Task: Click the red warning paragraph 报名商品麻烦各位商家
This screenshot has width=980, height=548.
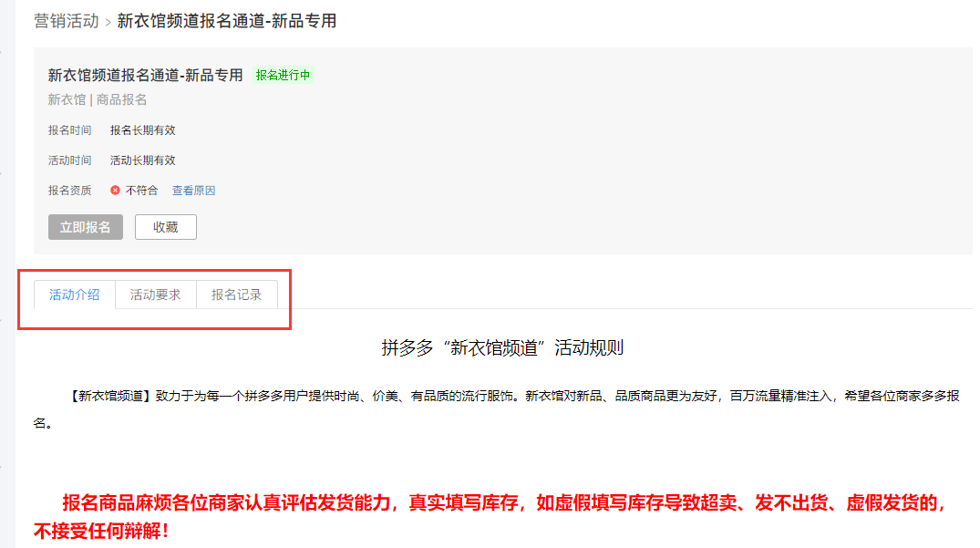Action: point(490,517)
